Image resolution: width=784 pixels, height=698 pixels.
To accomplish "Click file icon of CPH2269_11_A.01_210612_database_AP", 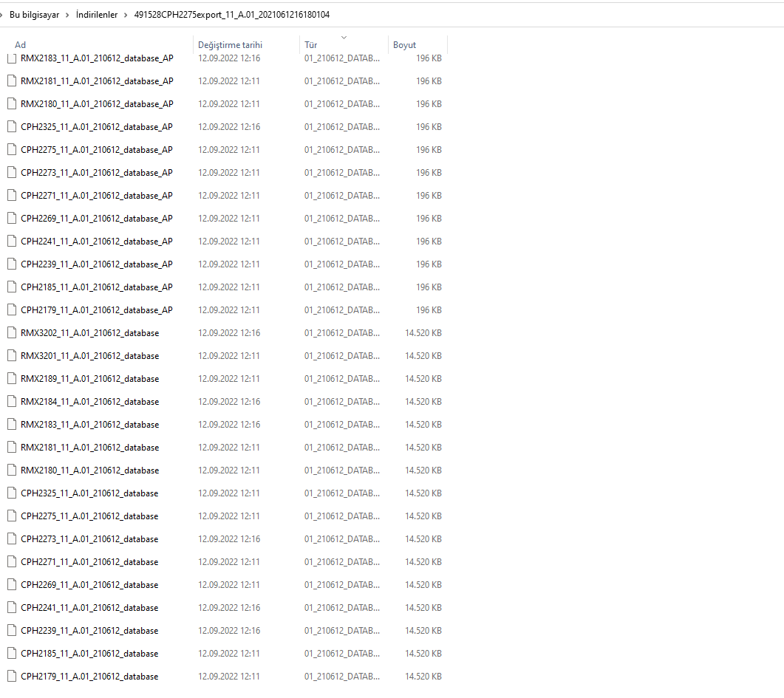I will pyautogui.click(x=12, y=219).
